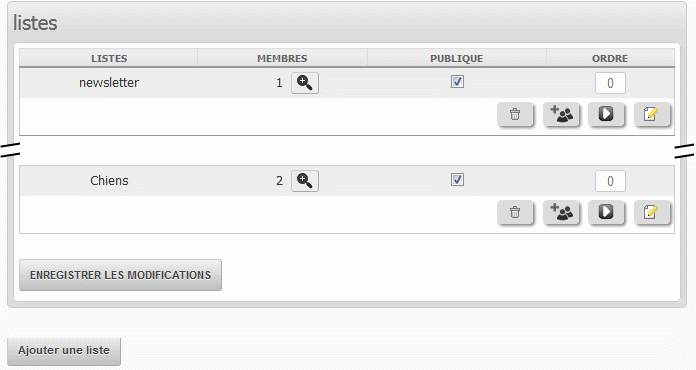Click the Ordre column header
Screen dimensions: 696x370
[610, 58]
